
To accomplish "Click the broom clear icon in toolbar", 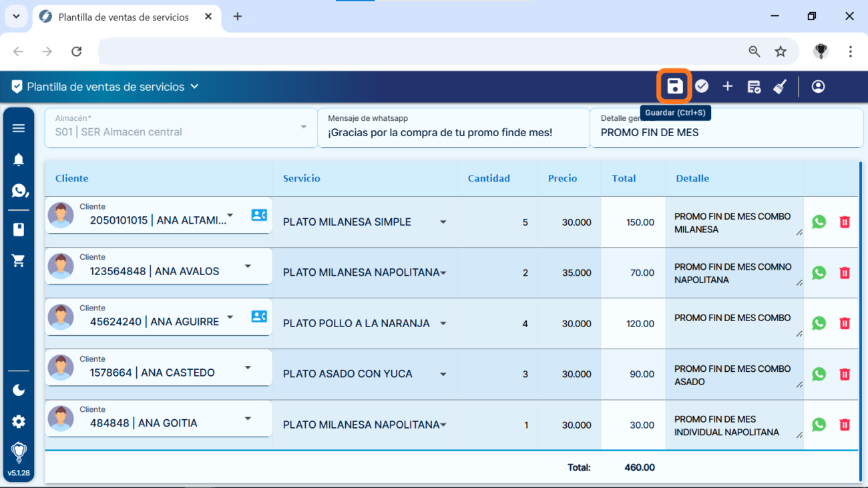I will [780, 86].
